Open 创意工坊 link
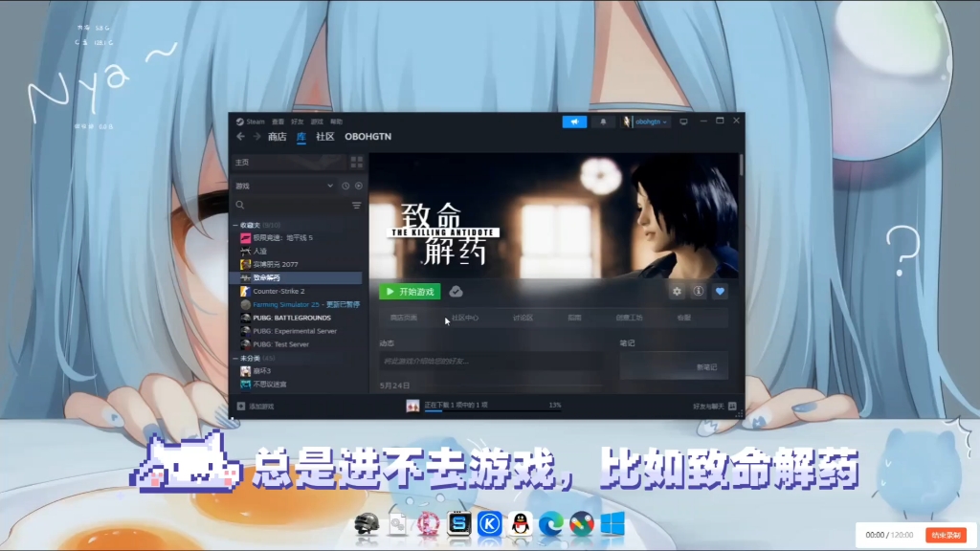 coord(630,318)
